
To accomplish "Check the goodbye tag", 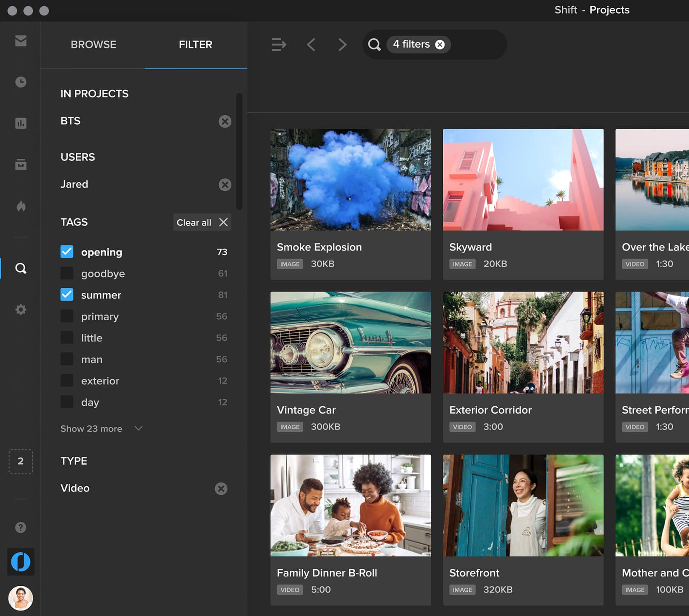I will click(x=67, y=273).
